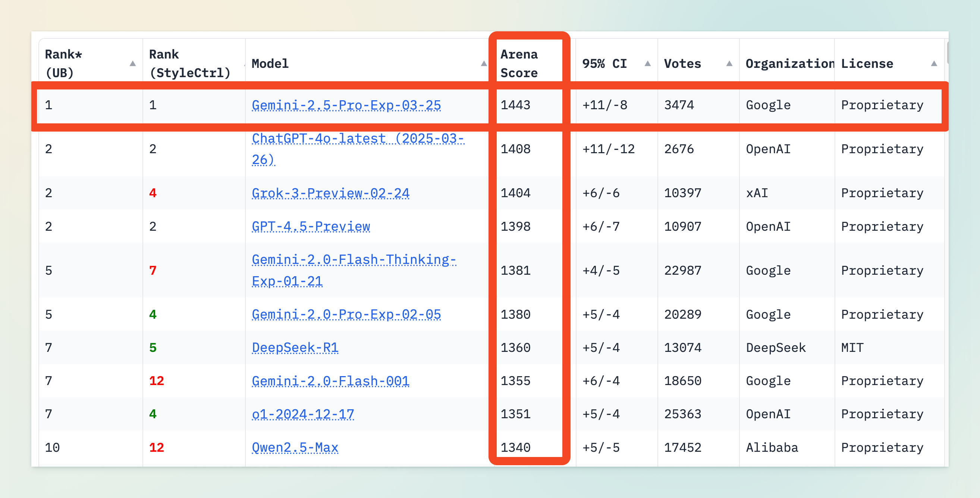Click sort arrow in Rank (UB) header
The height and width of the screenshot is (498, 980).
132,63
